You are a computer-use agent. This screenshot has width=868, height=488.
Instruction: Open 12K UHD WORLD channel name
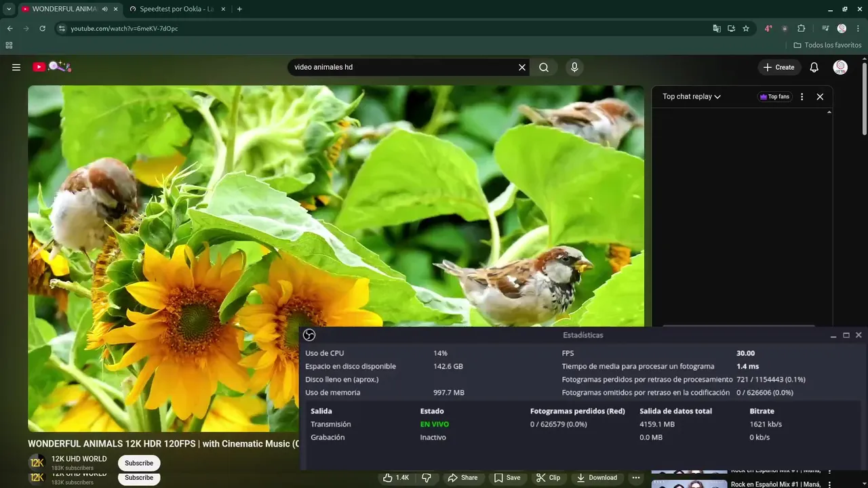point(79,459)
